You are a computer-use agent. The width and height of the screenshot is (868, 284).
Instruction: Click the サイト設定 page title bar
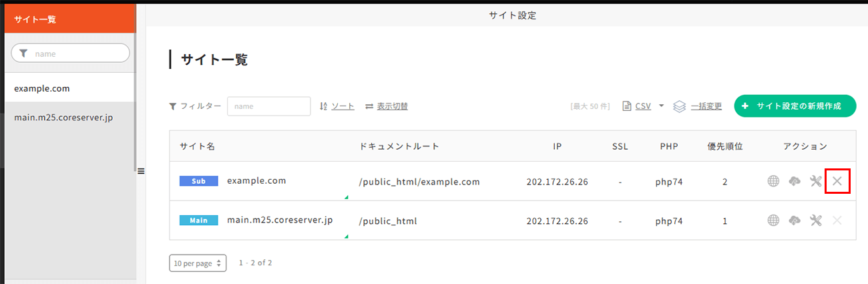pos(512,15)
